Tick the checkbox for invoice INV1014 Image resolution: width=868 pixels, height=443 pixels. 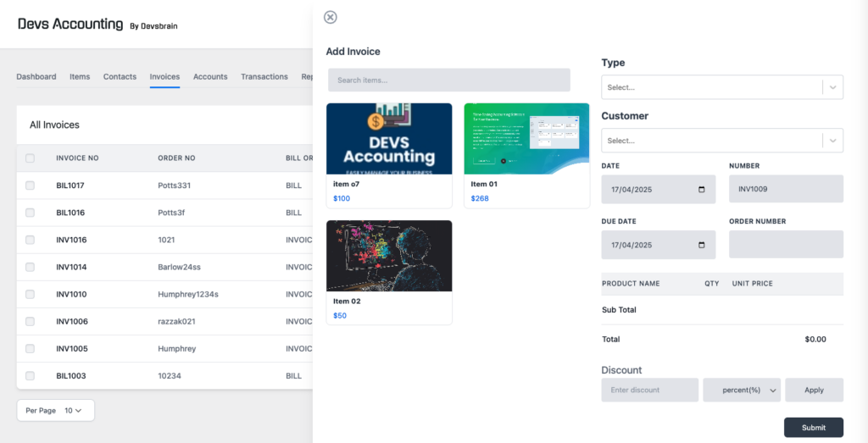pyautogui.click(x=30, y=267)
